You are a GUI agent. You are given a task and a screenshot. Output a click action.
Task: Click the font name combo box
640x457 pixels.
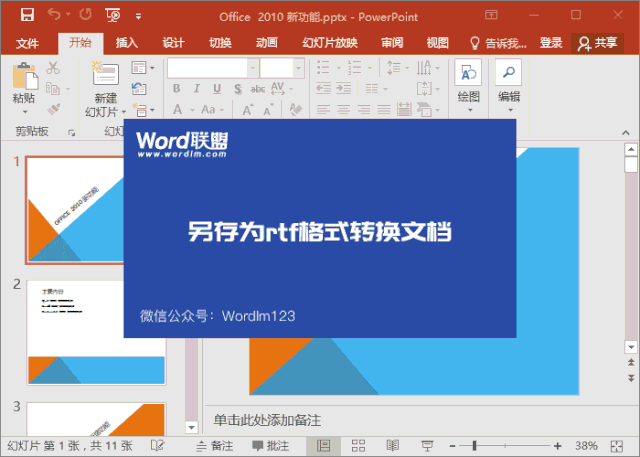tap(212, 68)
